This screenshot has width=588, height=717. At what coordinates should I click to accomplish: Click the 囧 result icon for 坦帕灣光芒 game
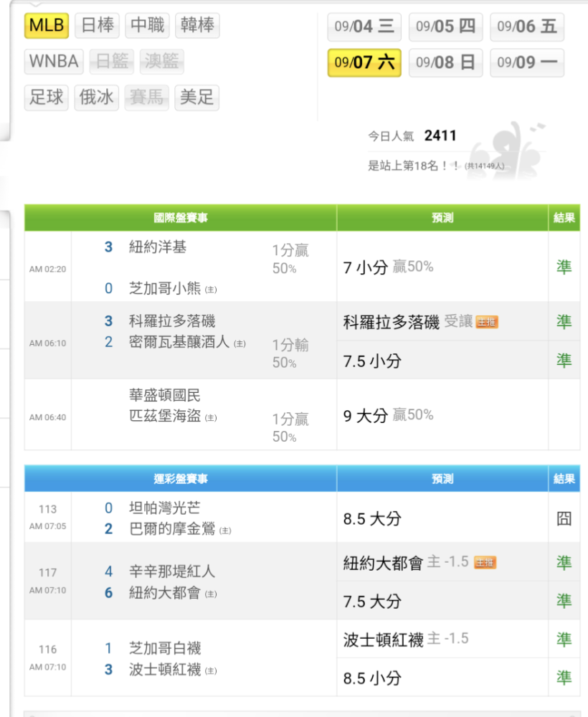(564, 518)
